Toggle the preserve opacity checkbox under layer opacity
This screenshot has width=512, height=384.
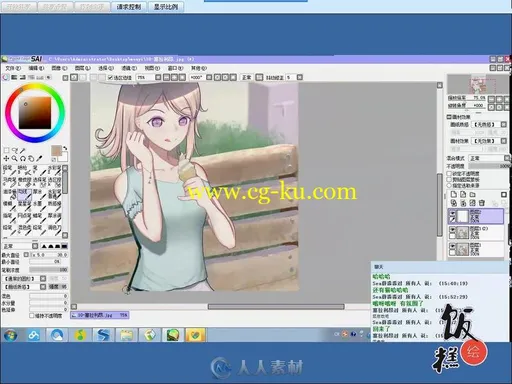pos(449,174)
